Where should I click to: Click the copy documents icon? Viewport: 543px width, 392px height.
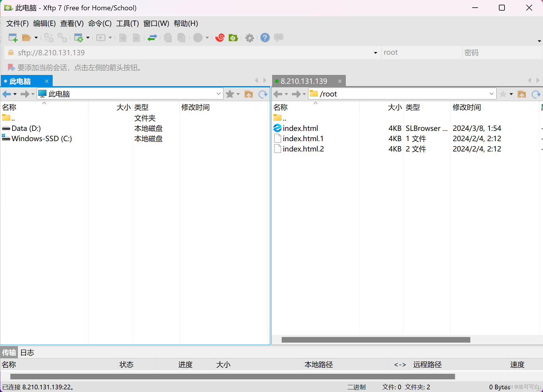[x=168, y=38]
